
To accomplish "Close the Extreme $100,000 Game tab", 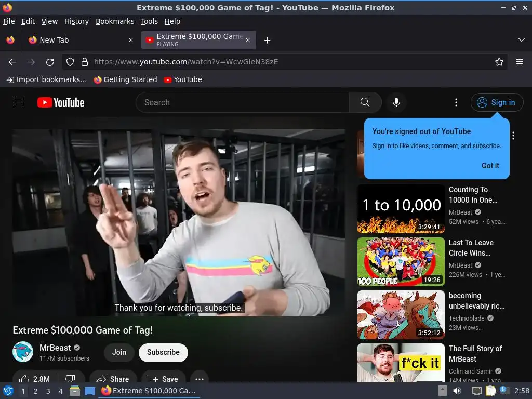I will [x=248, y=40].
